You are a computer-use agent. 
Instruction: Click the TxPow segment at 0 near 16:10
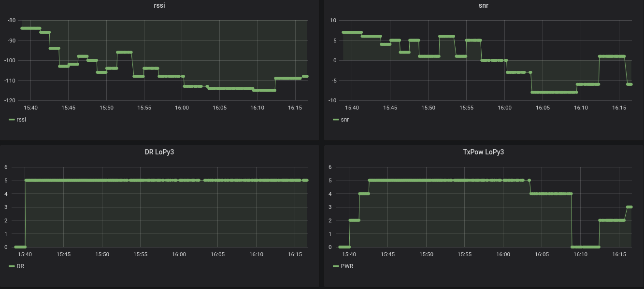(x=585, y=247)
